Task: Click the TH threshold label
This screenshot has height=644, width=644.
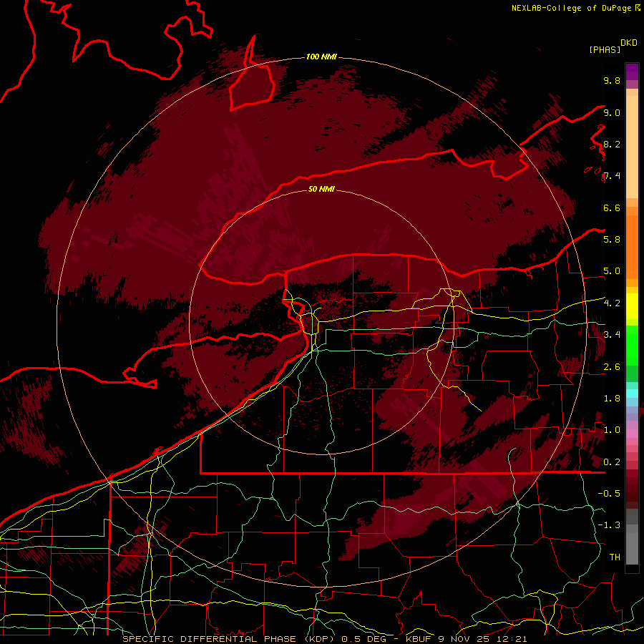Action: (615, 557)
